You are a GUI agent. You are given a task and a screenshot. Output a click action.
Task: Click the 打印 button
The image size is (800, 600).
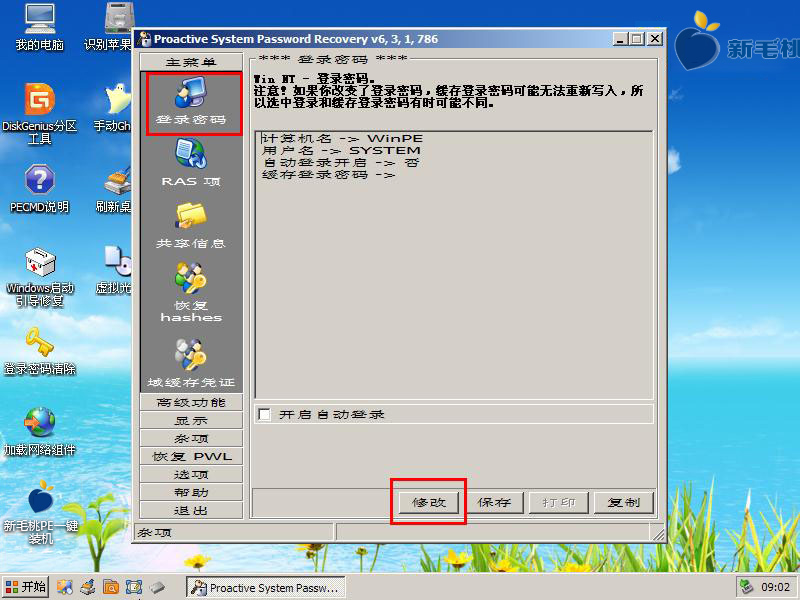coord(559,503)
